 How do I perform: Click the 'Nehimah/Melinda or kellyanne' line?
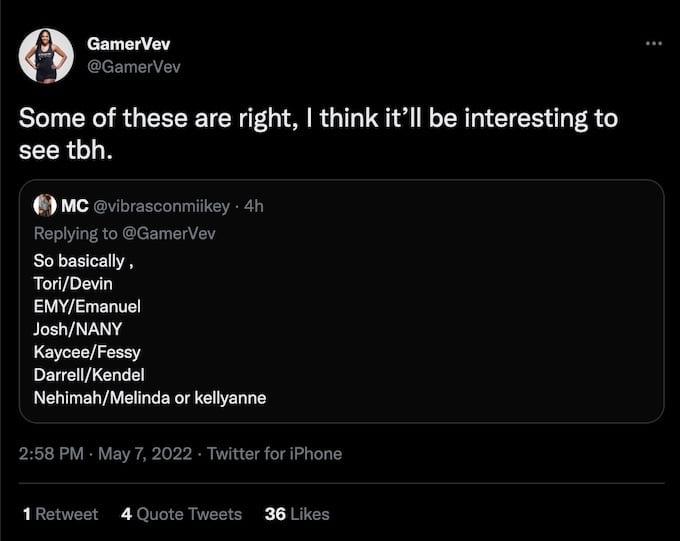pos(150,398)
